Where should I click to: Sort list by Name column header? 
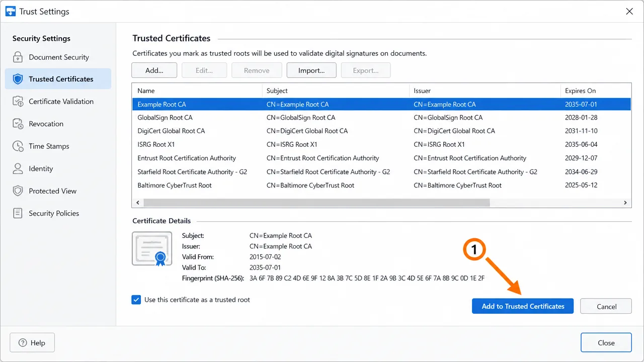[197, 90]
